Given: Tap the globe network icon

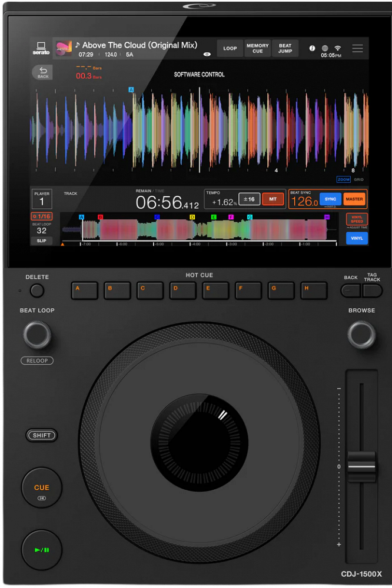Looking at the screenshot, I should (325, 48).
